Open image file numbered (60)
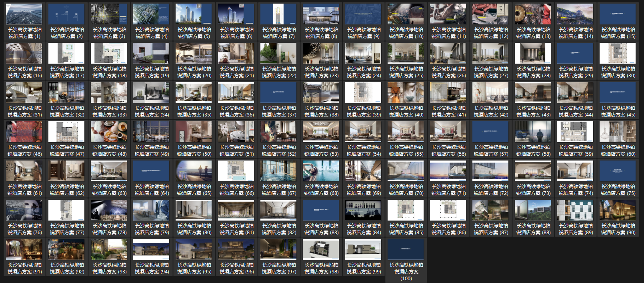Screen dimensions: 644x283 click(x=618, y=132)
